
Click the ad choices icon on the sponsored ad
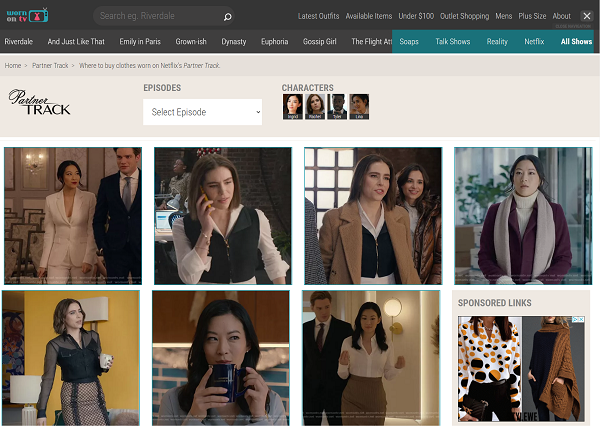point(579,319)
